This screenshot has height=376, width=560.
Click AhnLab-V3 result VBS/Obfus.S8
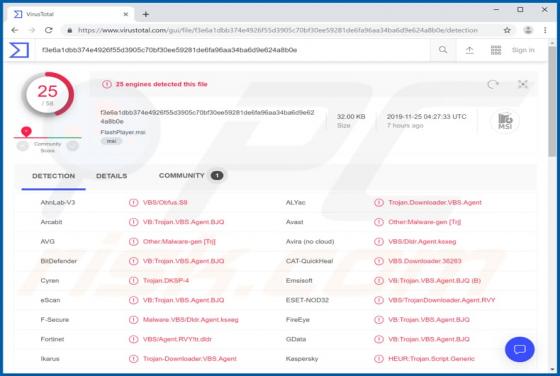(165, 202)
